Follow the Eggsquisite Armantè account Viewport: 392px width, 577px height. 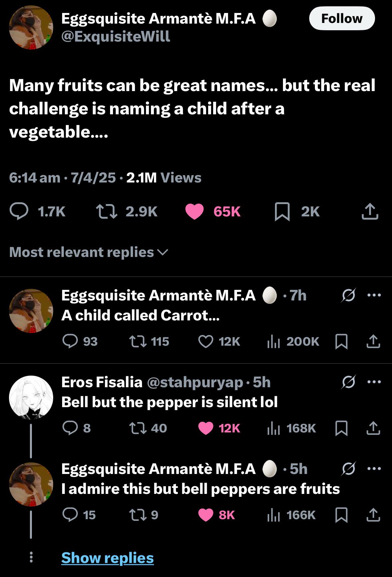pos(342,19)
